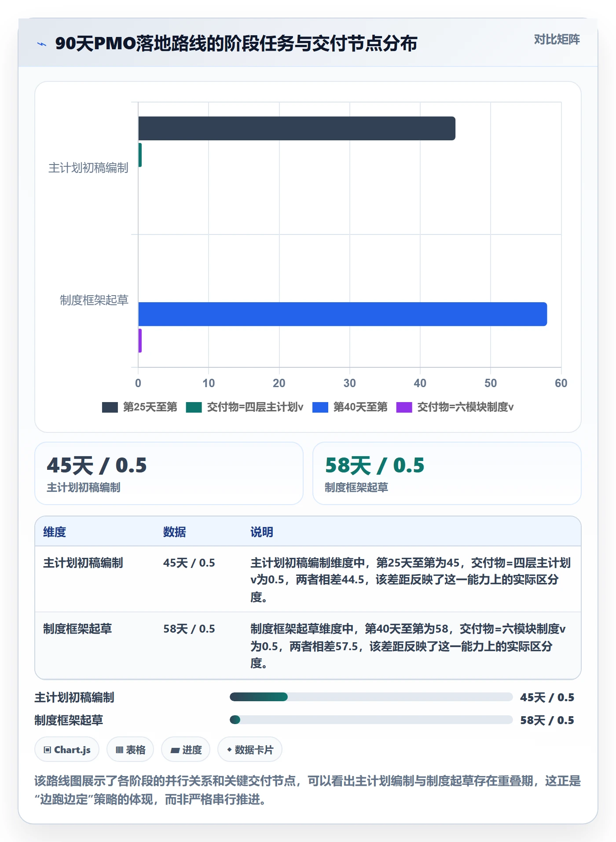The width and height of the screenshot is (616, 842).
Task: Click 58天 / 0.5 in the table data column
Action: click(189, 629)
